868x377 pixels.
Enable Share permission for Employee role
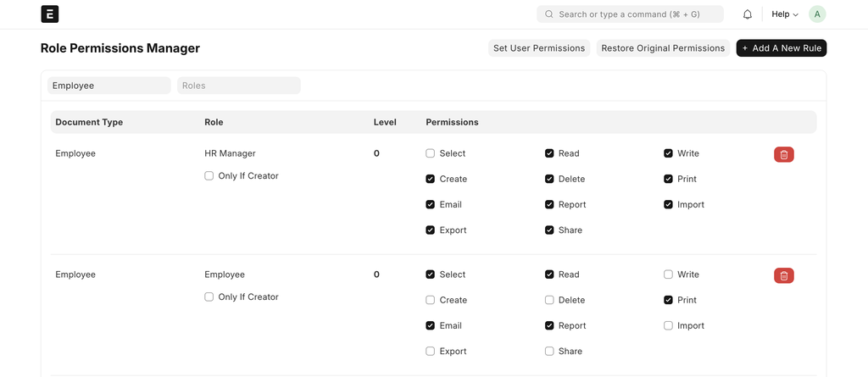(550, 351)
